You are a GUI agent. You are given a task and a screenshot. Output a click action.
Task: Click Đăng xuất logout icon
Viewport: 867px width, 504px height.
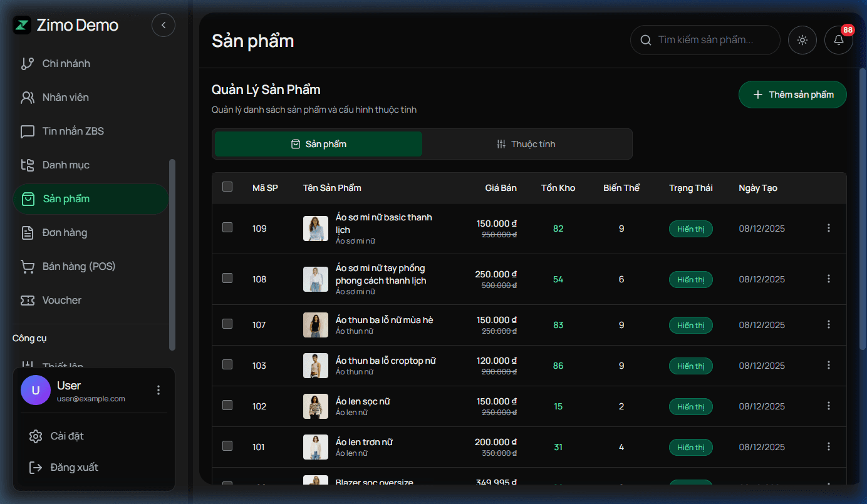point(36,468)
